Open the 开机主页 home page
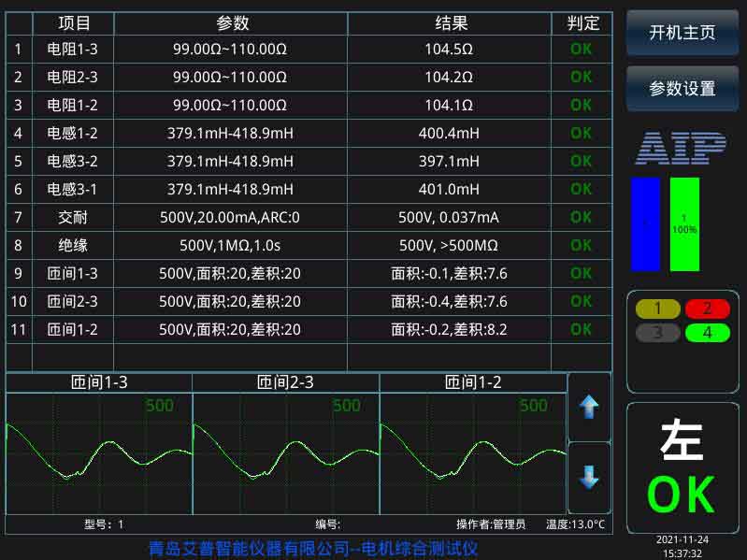The image size is (747, 560). (x=682, y=32)
